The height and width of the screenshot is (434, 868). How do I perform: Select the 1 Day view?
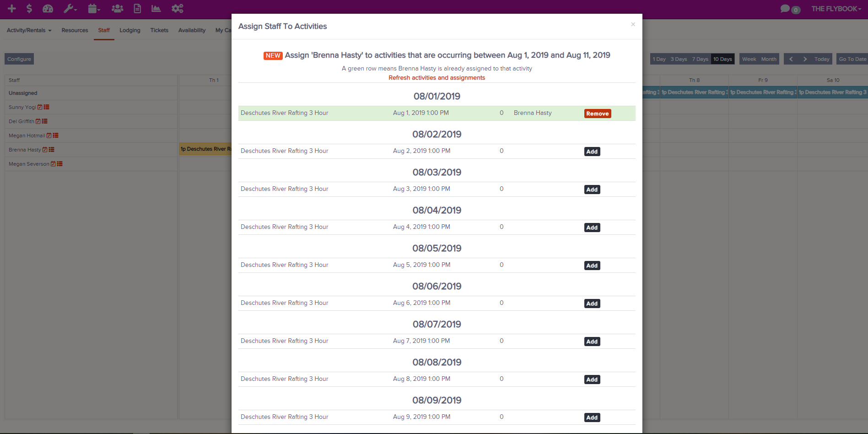[x=659, y=59]
